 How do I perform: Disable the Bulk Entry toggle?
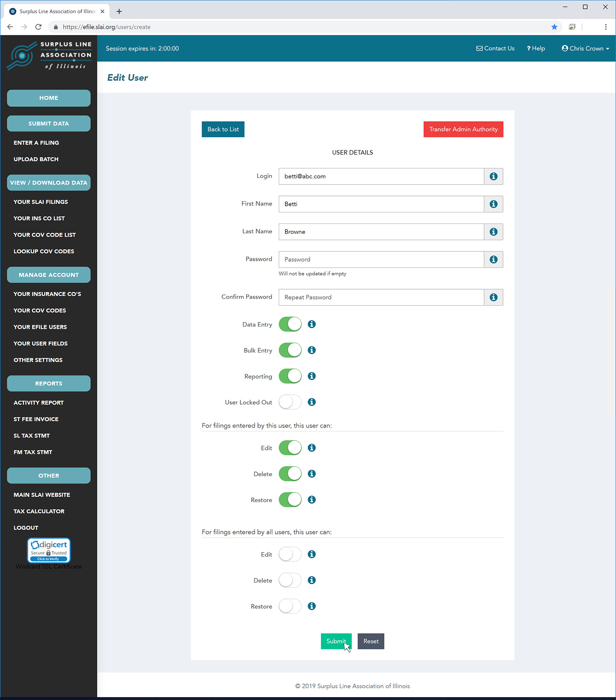tap(290, 350)
